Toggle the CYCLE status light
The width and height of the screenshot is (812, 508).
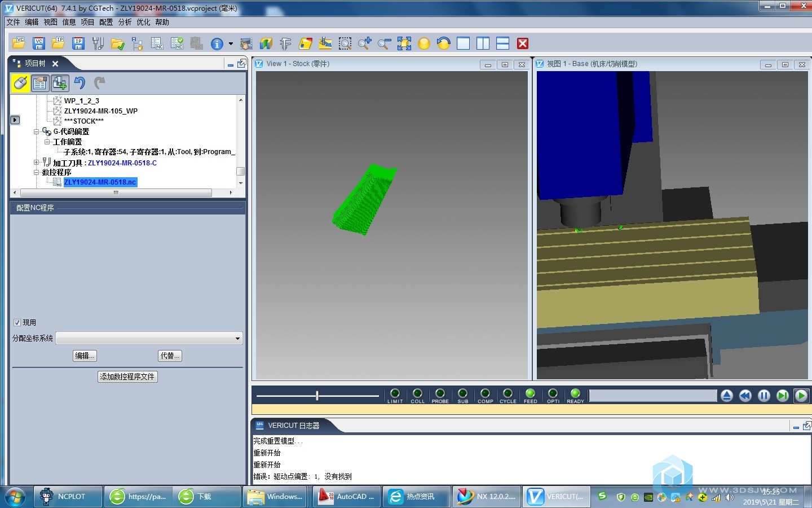[x=507, y=393]
